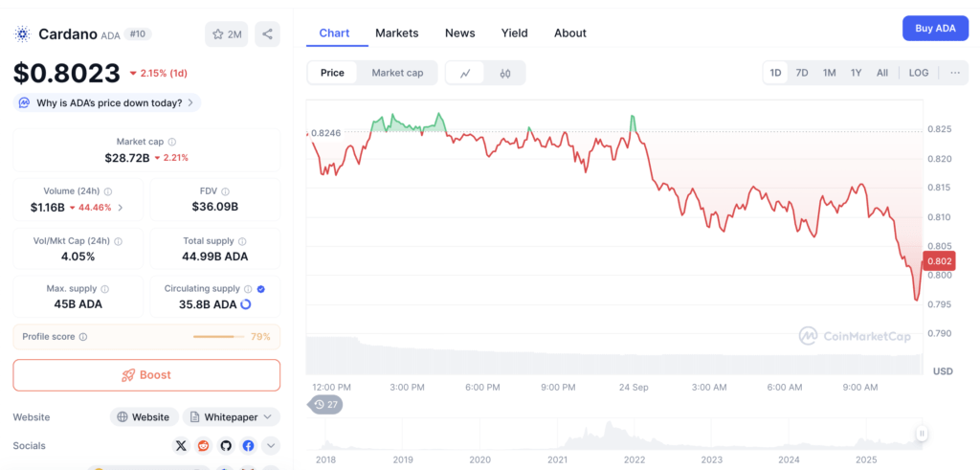Select 1D time range
Image resolution: width=980 pixels, height=470 pixels.
point(775,73)
